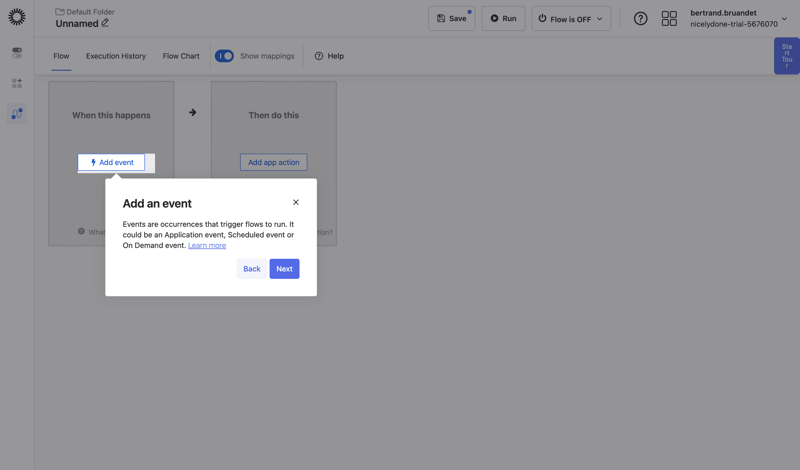Click the Add app action button

click(x=273, y=162)
